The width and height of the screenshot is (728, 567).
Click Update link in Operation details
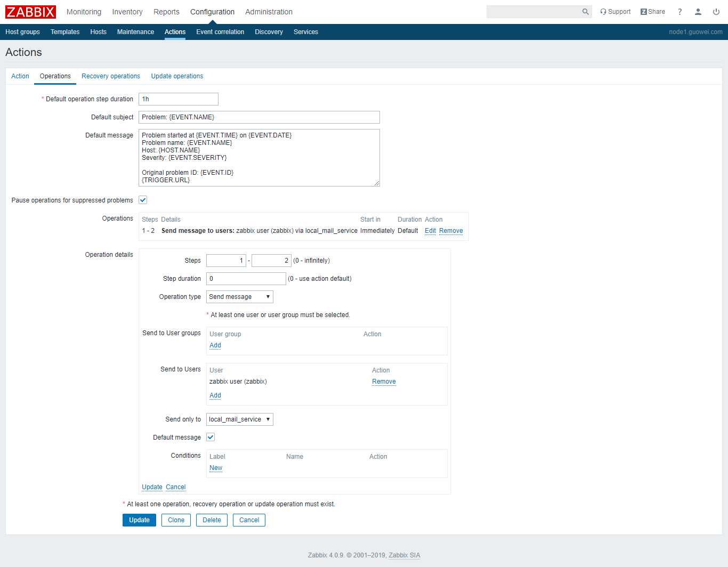pyautogui.click(x=152, y=487)
